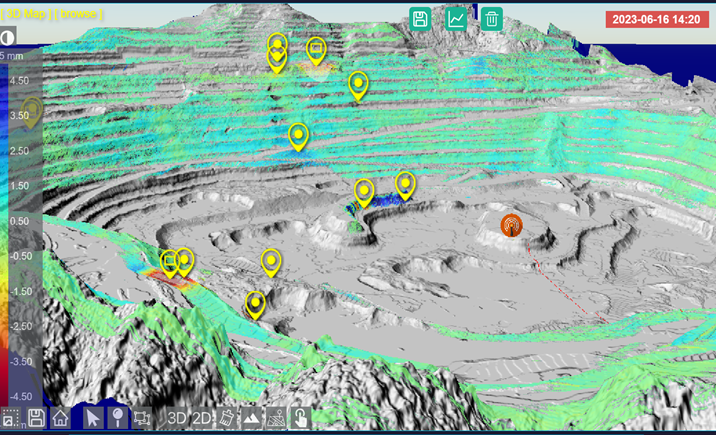Switch to 3D view mode

click(x=177, y=418)
